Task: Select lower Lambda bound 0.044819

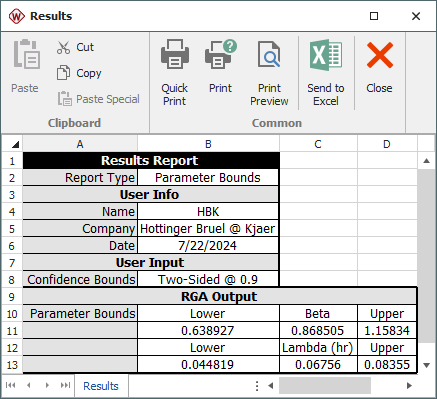Action: [208, 365]
